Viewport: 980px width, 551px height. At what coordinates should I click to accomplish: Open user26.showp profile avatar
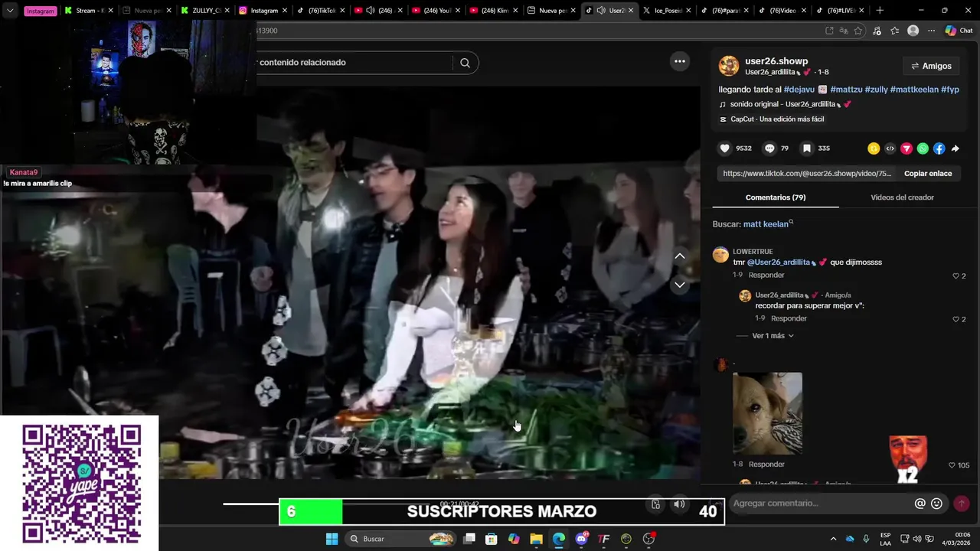pos(729,66)
